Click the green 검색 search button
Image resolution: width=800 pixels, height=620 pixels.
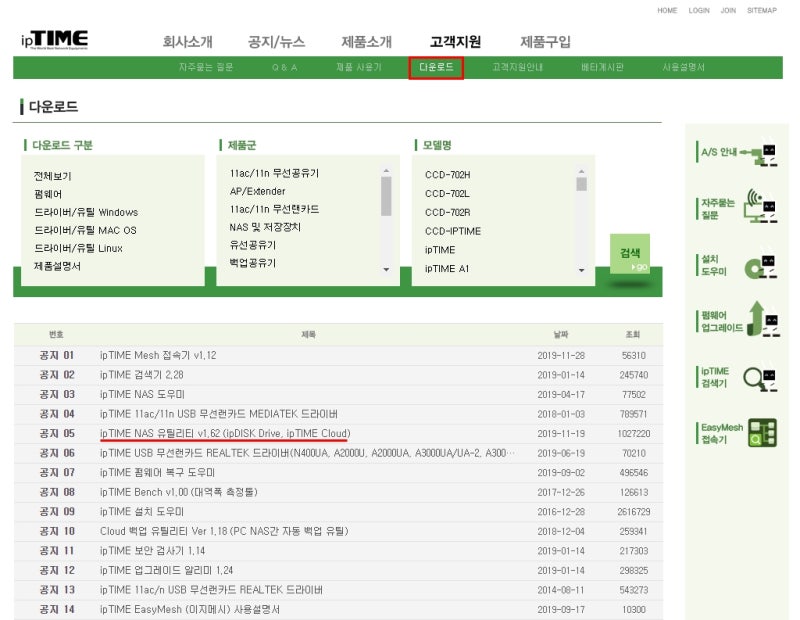pyautogui.click(x=632, y=253)
